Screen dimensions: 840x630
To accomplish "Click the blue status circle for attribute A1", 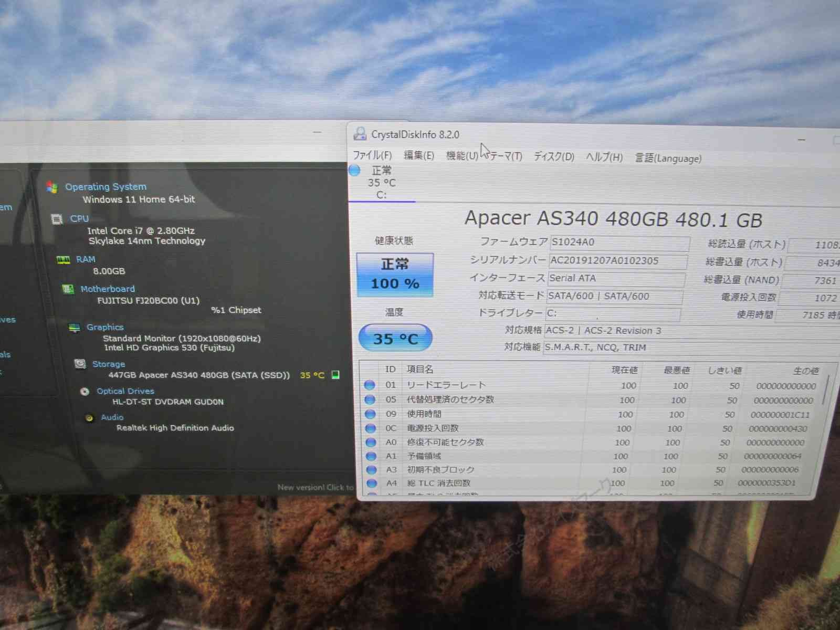I will pyautogui.click(x=372, y=456).
